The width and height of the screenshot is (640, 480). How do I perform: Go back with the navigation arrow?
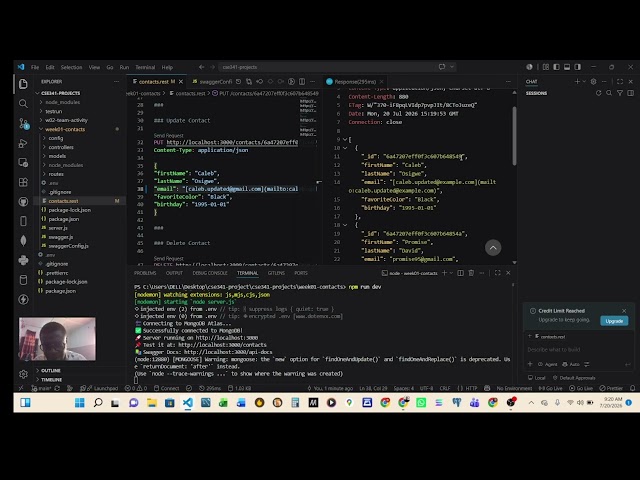click(202, 67)
